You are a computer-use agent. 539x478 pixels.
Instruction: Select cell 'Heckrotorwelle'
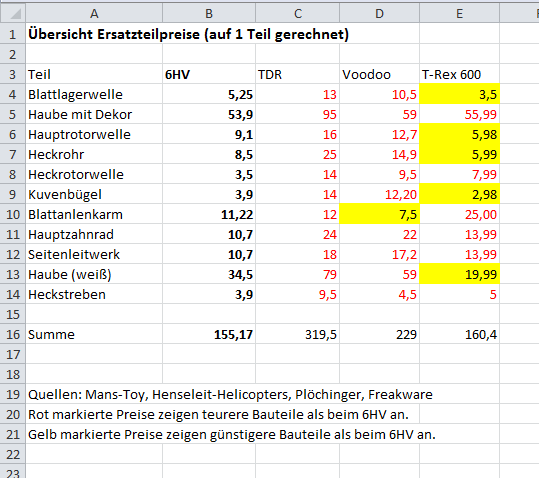(x=94, y=174)
